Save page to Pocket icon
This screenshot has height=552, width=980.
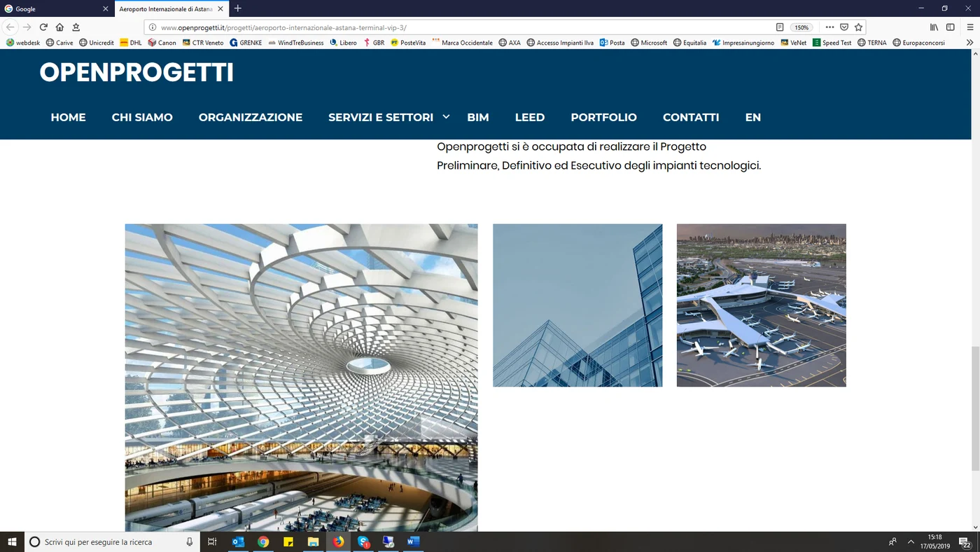844,27
